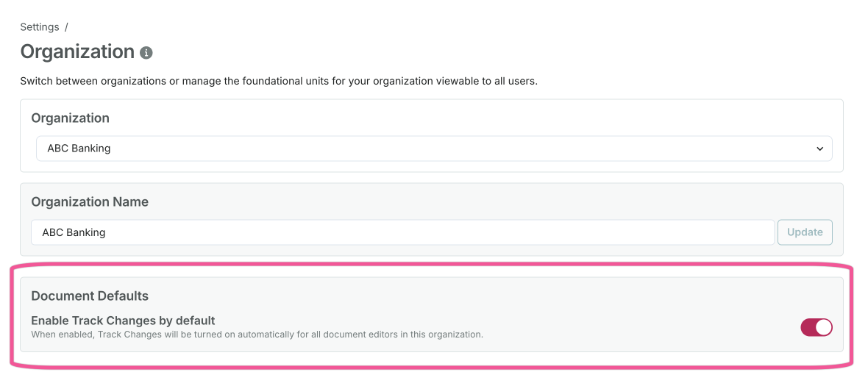The image size is (868, 386).
Task: Toggle Enable Track Changes by default switch
Action: (816, 327)
